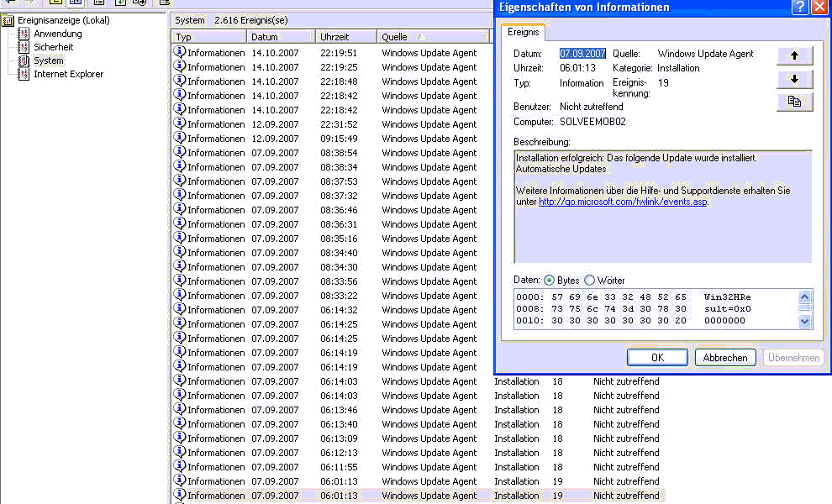Click the Ereignisanzeige (Lokal) root icon

click(x=8, y=20)
